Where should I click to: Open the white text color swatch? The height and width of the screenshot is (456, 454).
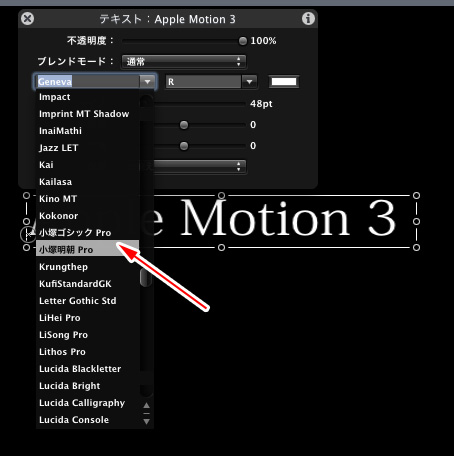coord(284,82)
